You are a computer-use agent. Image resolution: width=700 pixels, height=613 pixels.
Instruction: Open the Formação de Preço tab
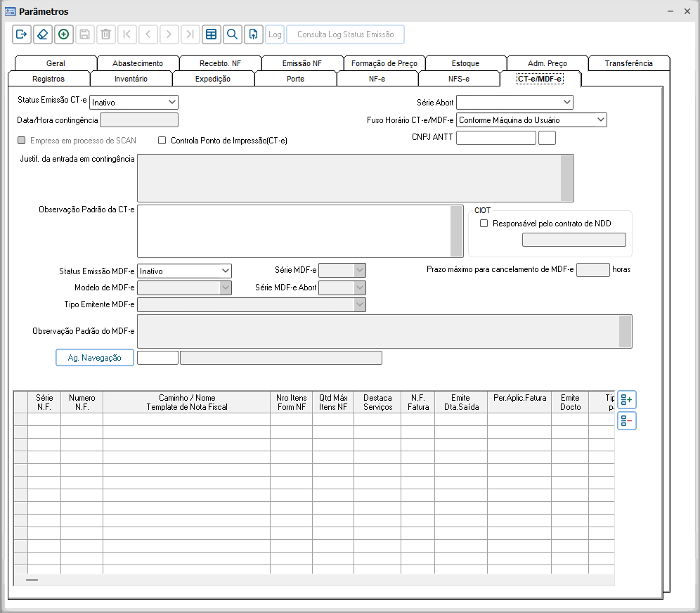384,63
